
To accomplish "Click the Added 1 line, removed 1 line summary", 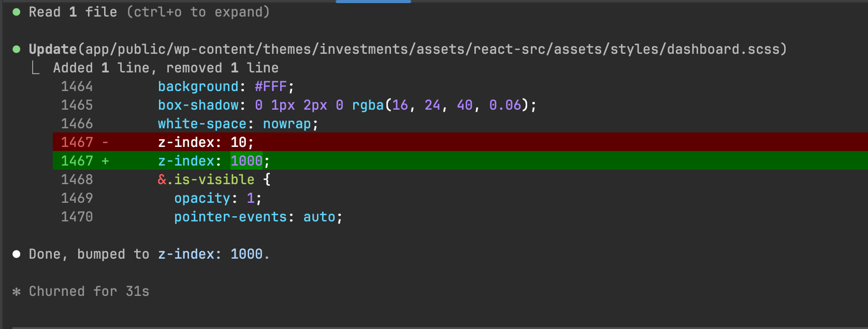I will point(166,68).
